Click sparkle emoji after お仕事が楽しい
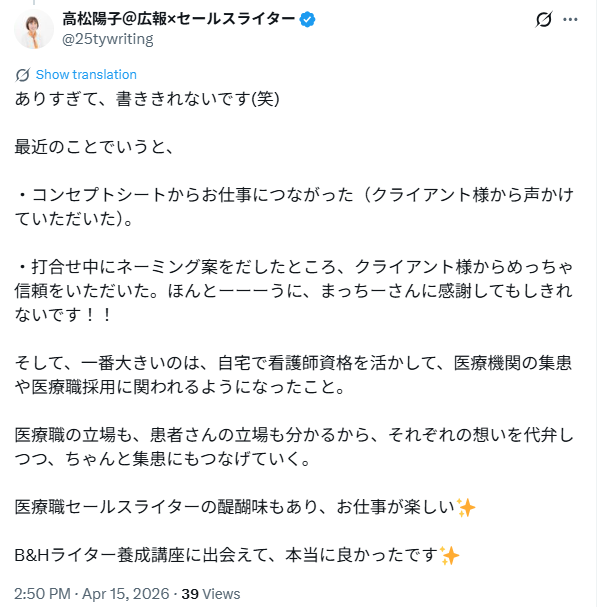Screen dimensions: 609x607 tap(465, 507)
